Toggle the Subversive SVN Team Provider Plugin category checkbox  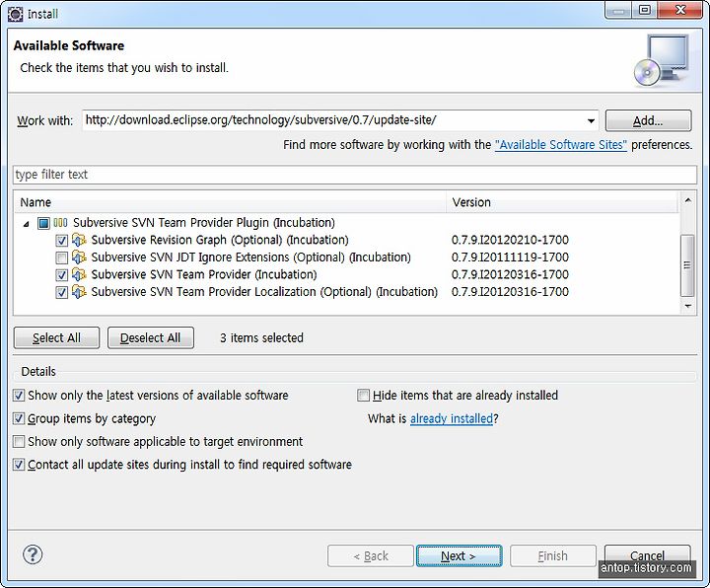coord(43,223)
